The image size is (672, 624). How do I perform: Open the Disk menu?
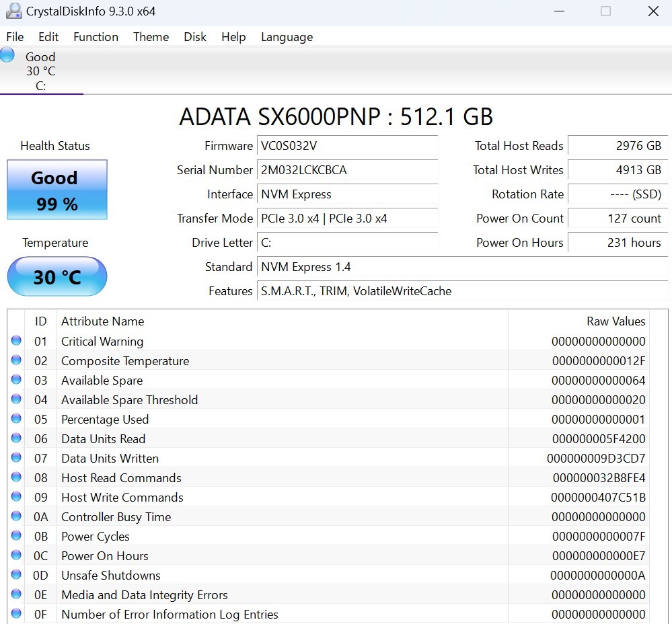pyautogui.click(x=195, y=37)
